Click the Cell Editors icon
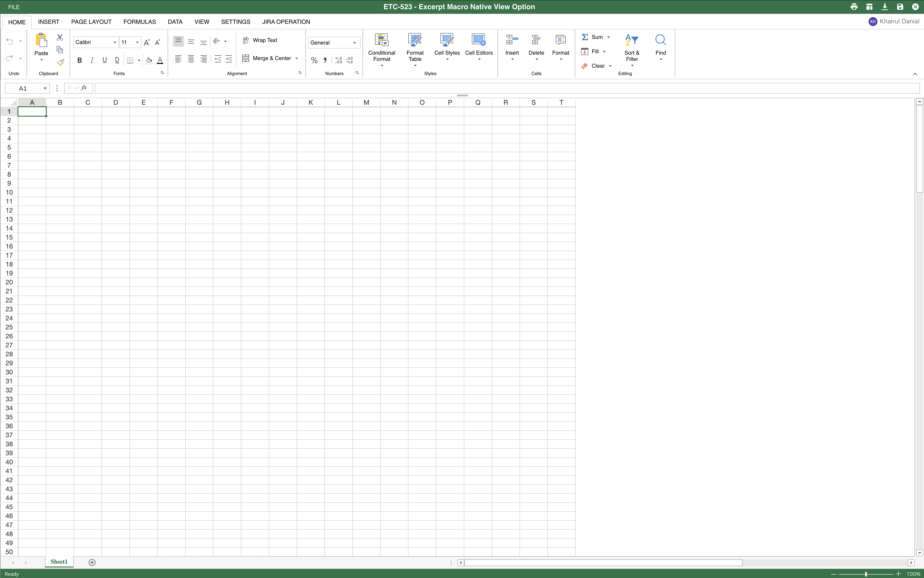This screenshot has height=578, width=924. (479, 40)
